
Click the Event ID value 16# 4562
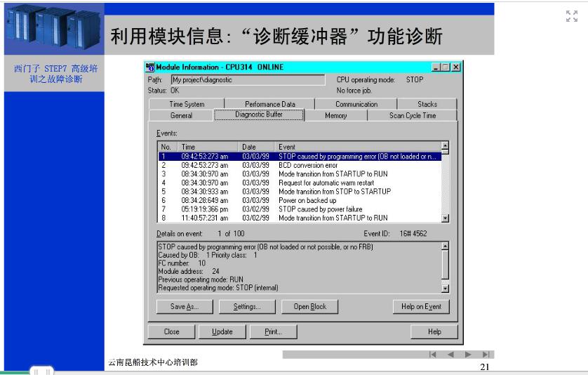[x=413, y=233]
